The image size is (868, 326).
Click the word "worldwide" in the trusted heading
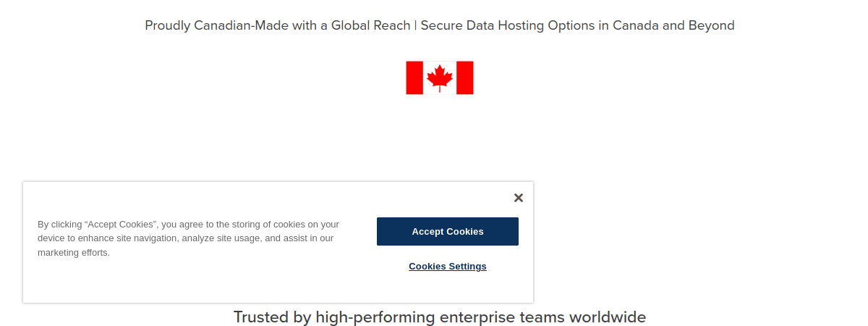pyautogui.click(x=607, y=317)
